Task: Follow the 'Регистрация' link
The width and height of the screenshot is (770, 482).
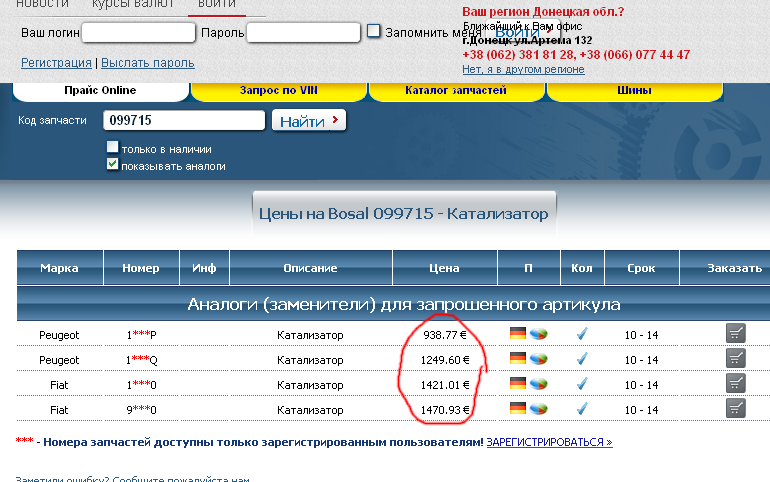Action: point(56,63)
